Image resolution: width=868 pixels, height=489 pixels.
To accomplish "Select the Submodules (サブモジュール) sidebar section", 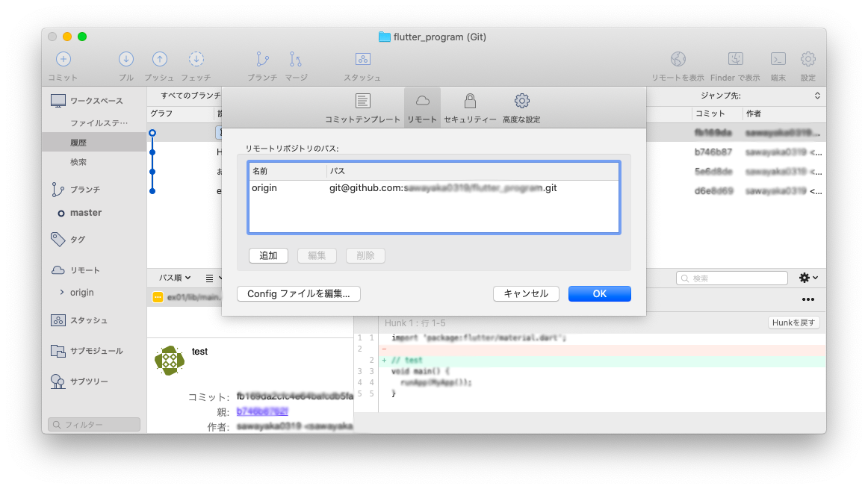I will [87, 351].
